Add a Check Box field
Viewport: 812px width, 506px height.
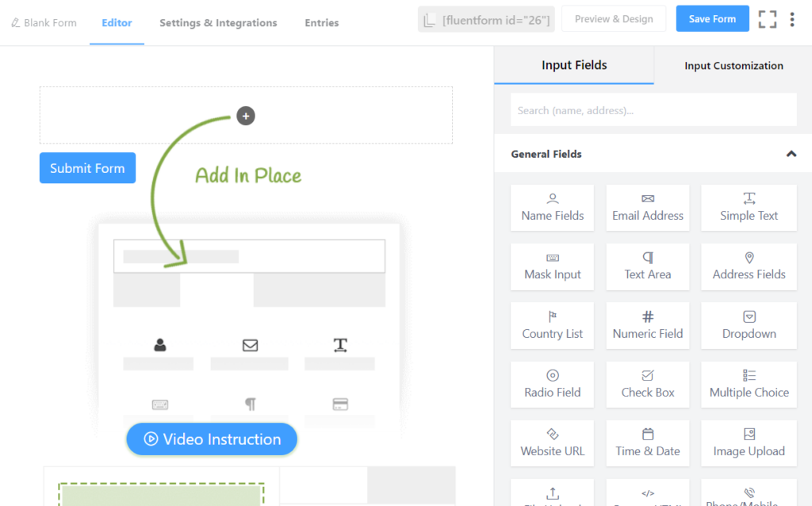click(x=647, y=385)
